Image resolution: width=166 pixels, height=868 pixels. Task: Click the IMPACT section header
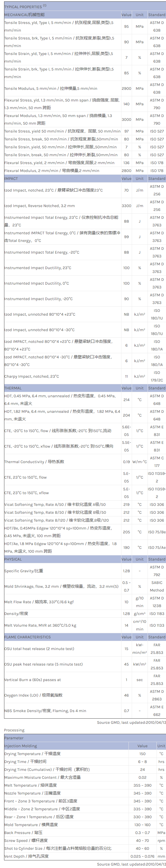tap(11, 178)
